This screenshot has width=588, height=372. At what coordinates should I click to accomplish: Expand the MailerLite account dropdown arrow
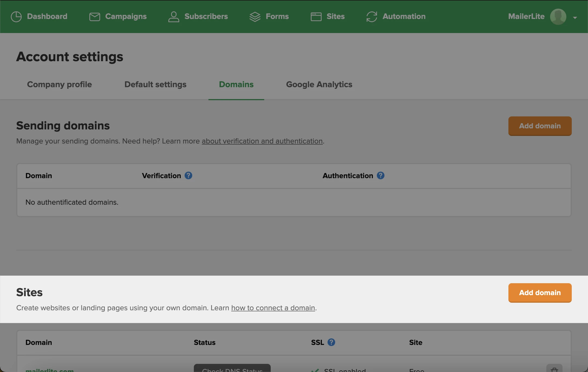[575, 18]
